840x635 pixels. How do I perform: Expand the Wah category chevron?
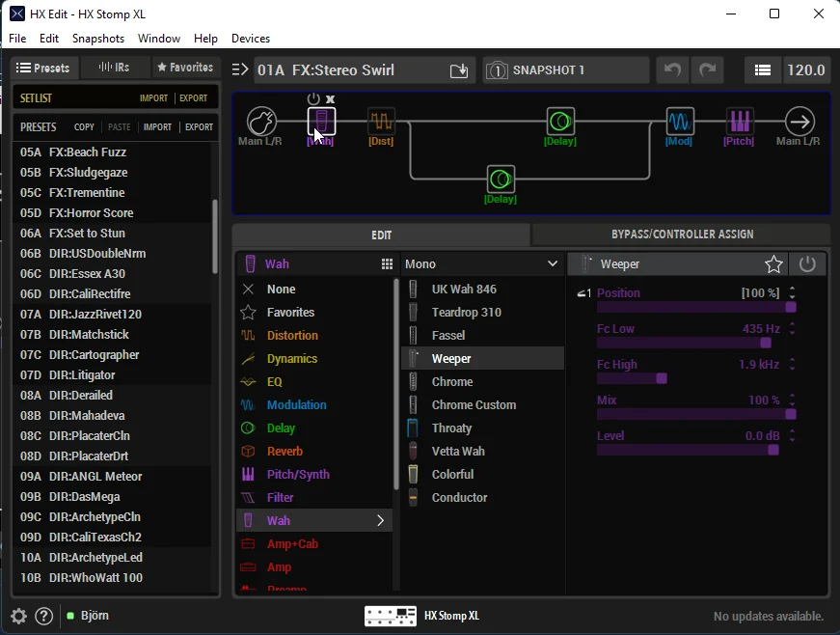click(x=380, y=520)
